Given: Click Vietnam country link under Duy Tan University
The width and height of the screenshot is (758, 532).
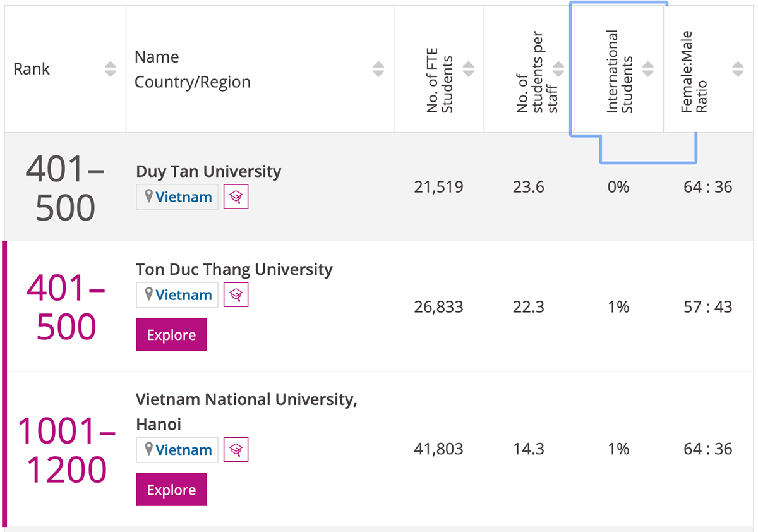Looking at the screenshot, I should click(184, 197).
